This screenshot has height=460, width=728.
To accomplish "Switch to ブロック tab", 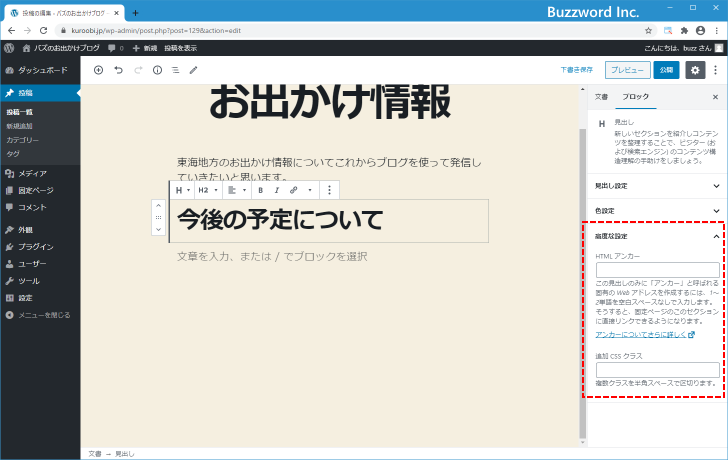I will point(635,97).
